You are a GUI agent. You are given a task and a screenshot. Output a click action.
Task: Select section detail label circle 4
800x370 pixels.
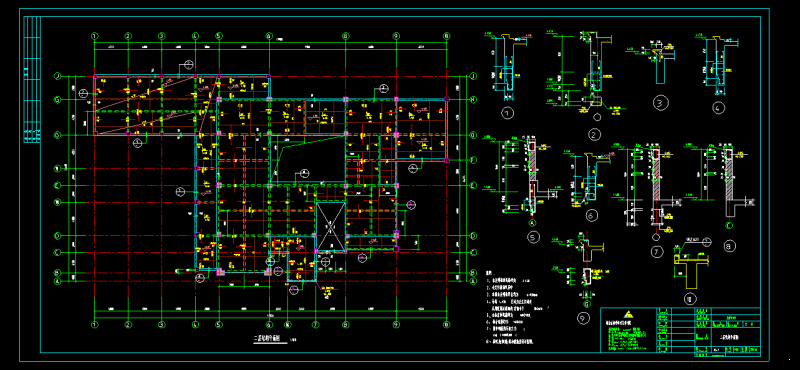(x=719, y=108)
